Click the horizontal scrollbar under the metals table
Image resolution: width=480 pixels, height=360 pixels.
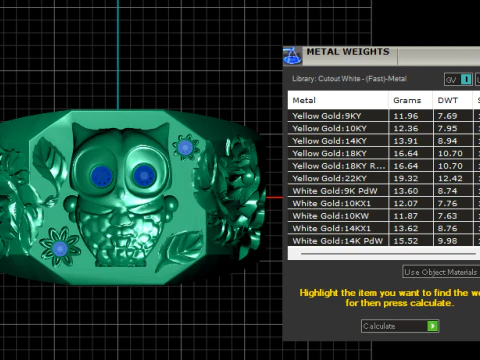(388, 254)
